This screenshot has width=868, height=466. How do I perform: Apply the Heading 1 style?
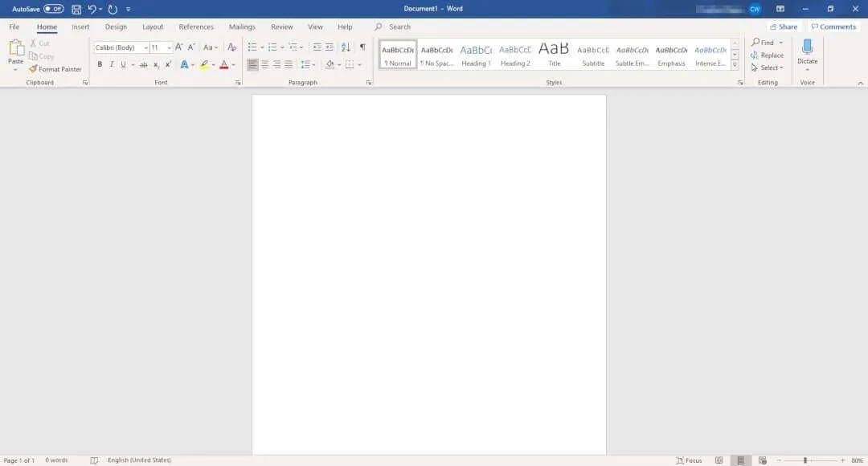coord(476,55)
